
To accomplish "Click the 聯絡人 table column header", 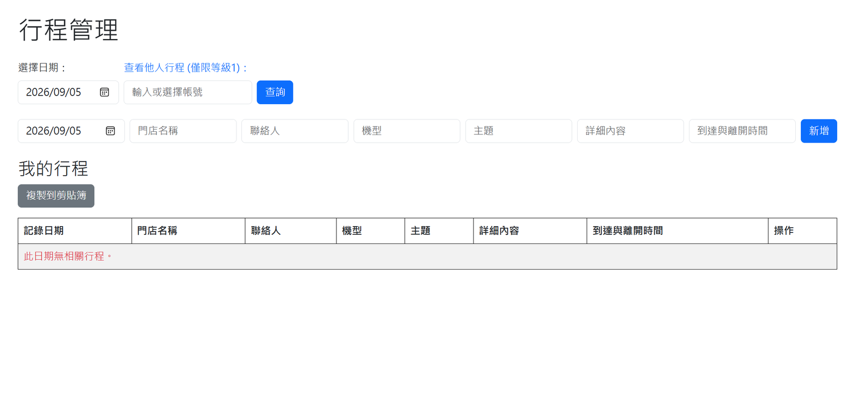I will 291,231.
